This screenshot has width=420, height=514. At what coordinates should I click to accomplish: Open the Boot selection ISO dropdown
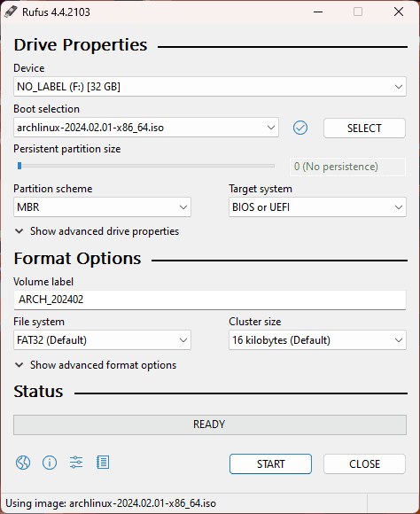[x=146, y=128]
